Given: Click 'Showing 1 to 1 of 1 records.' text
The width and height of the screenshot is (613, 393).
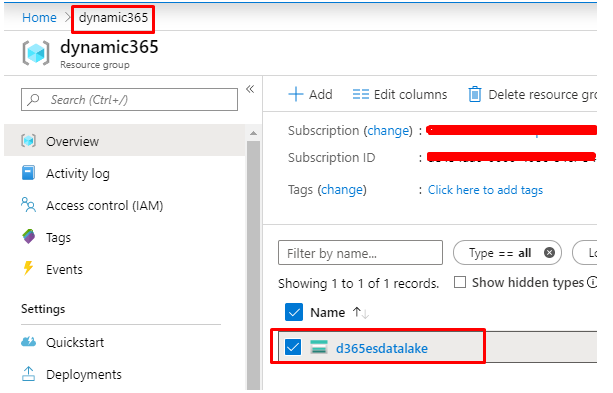Looking at the screenshot, I should (358, 283).
